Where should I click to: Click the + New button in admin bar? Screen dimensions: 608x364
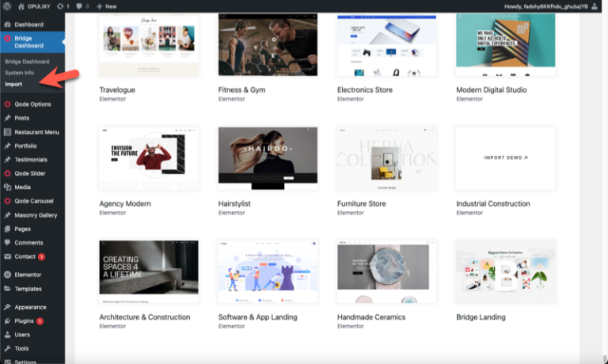(x=106, y=6)
